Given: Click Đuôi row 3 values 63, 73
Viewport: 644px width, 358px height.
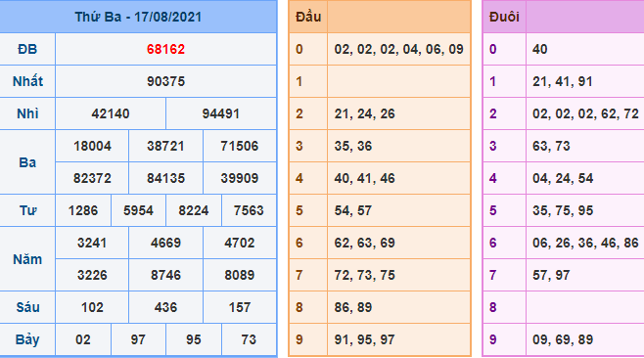Looking at the screenshot, I should tap(552, 146).
